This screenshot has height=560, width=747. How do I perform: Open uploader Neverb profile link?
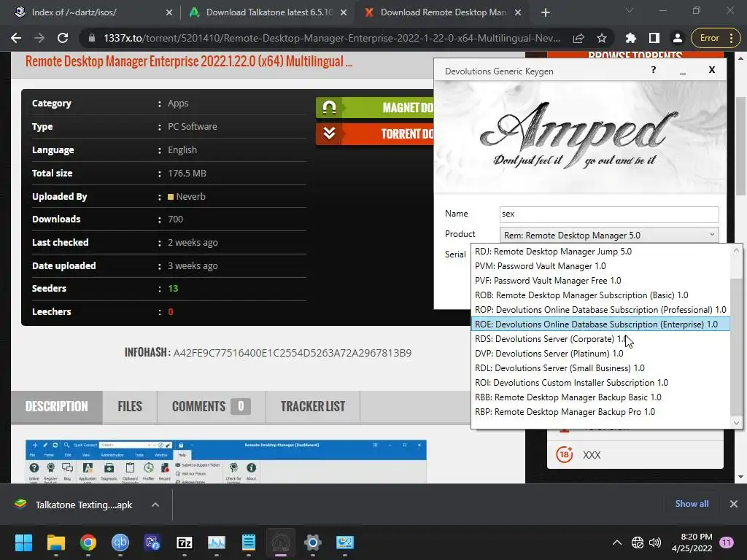[190, 196]
